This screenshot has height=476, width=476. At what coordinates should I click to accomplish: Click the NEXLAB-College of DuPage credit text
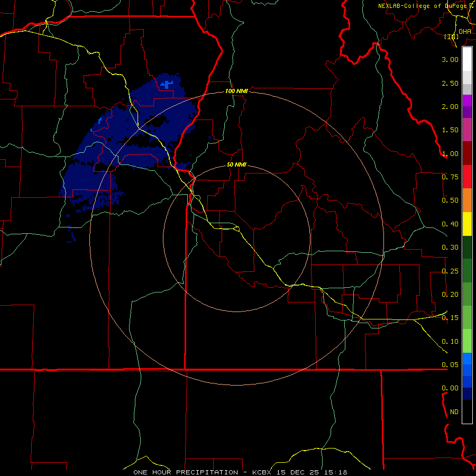[x=426, y=6]
